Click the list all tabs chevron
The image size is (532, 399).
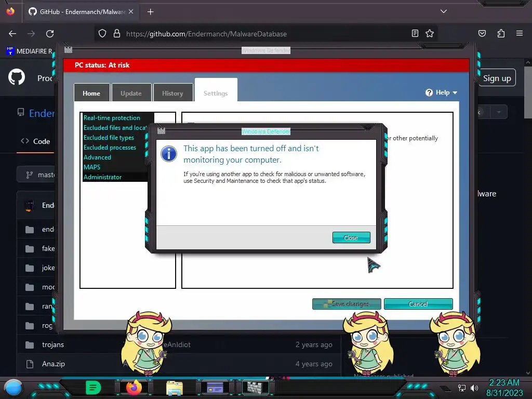click(x=444, y=11)
